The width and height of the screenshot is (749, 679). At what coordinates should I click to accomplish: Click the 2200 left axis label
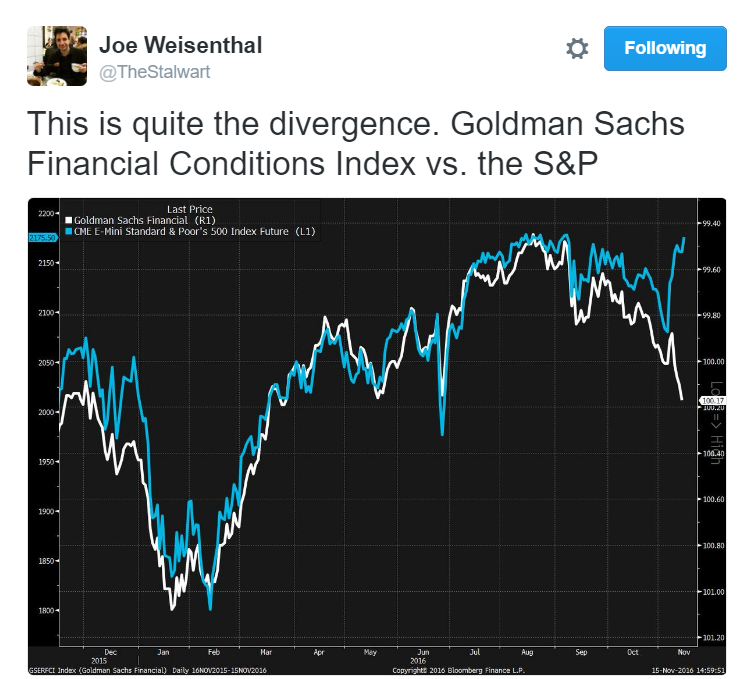click(x=46, y=214)
